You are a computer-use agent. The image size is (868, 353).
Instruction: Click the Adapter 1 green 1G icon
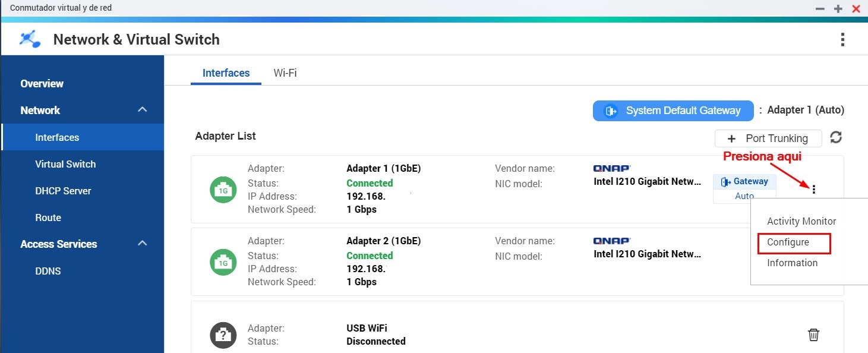[x=223, y=190]
